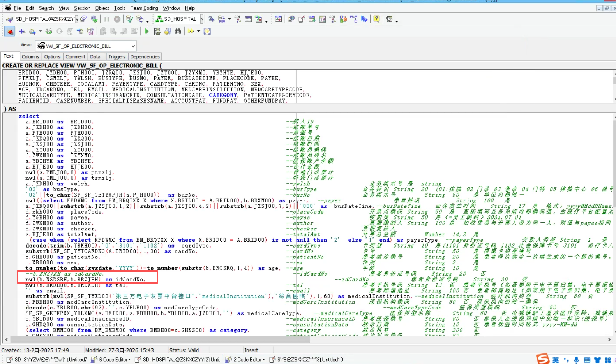Click the horizontal scrollbar right arrow
Viewport: 616px width, 364px height.
[x=609, y=339]
